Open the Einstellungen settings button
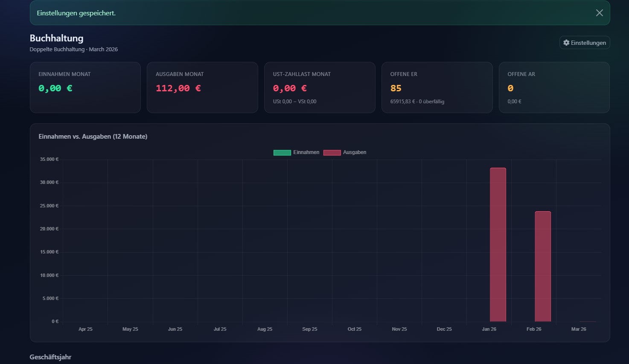 click(x=585, y=43)
